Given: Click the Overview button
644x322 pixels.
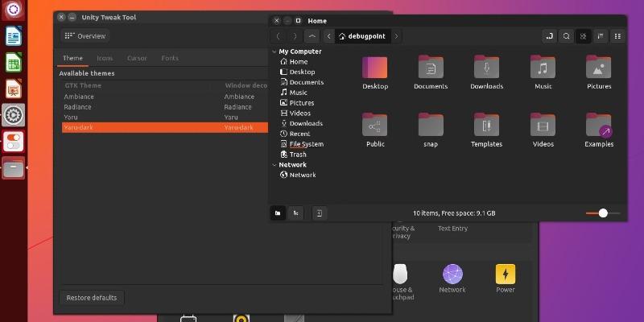Looking at the screenshot, I should (85, 36).
